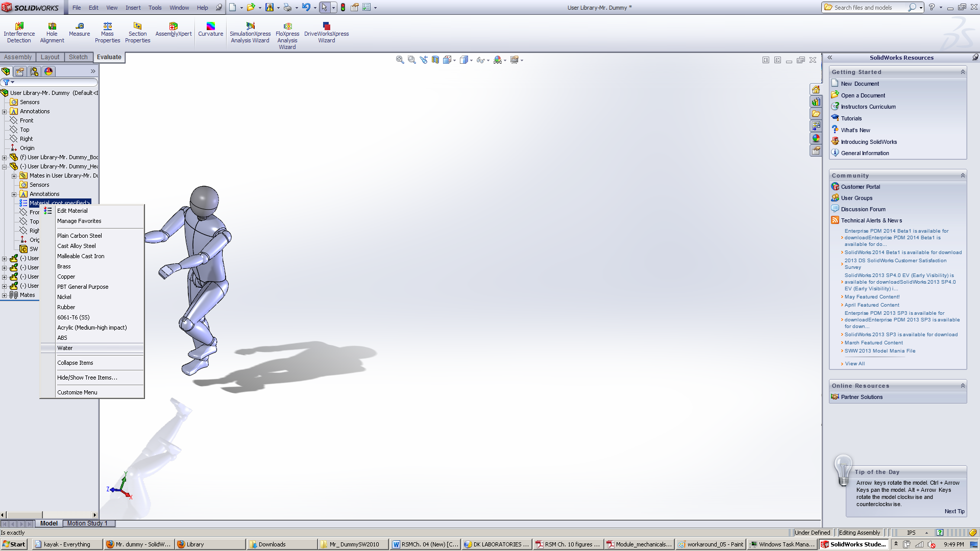Image resolution: width=980 pixels, height=551 pixels.
Task: Expand the Mates tree node
Action: point(5,295)
